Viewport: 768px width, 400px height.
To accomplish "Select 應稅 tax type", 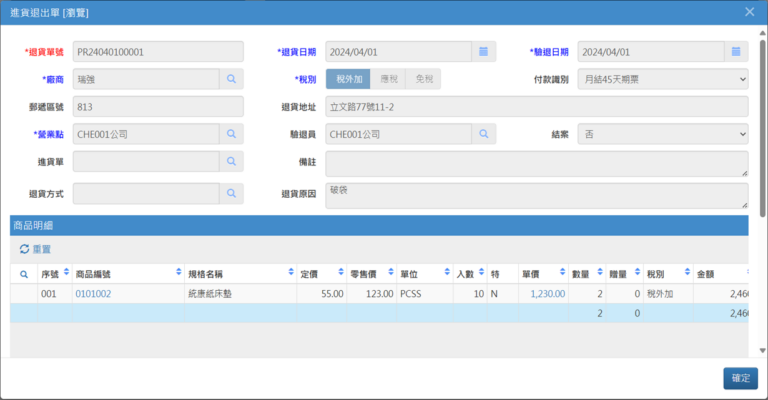I will [388, 79].
